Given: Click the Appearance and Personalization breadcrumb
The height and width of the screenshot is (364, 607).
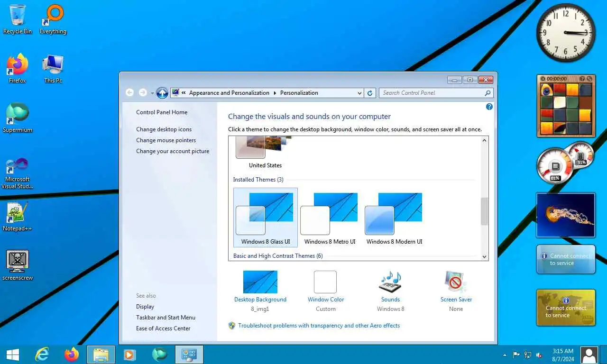Looking at the screenshot, I should tap(229, 93).
